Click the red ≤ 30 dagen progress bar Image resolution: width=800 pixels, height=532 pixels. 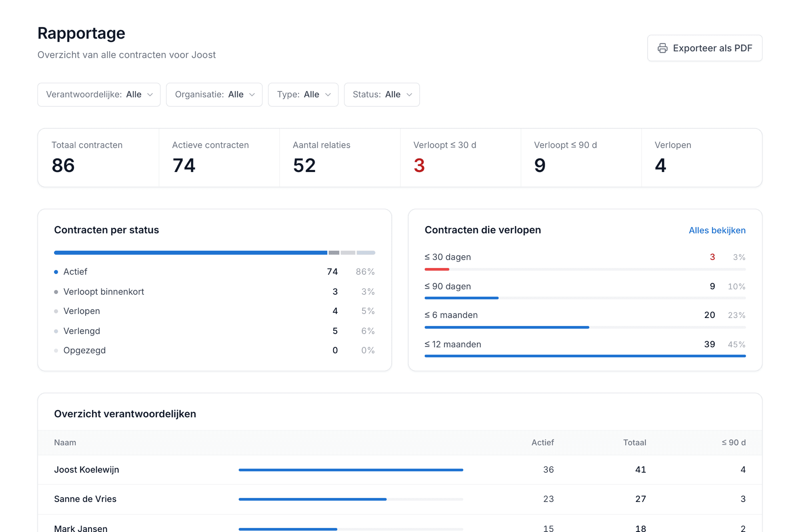point(437,269)
